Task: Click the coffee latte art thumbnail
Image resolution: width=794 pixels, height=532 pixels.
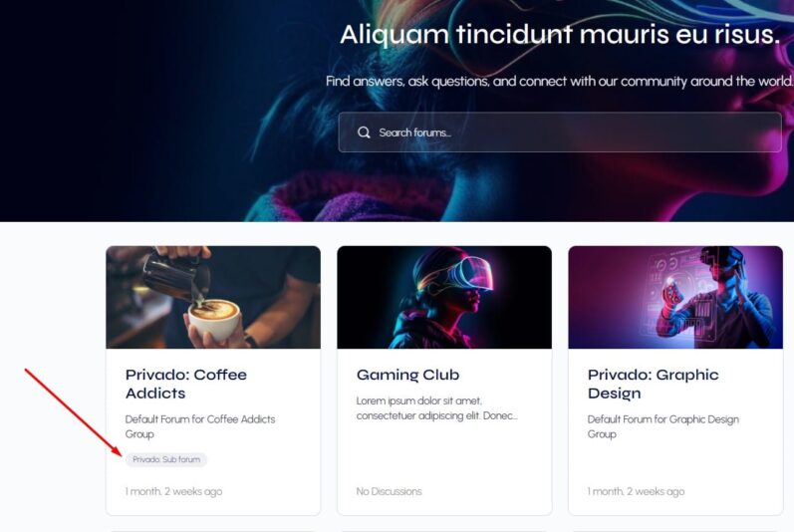Action: [213, 297]
